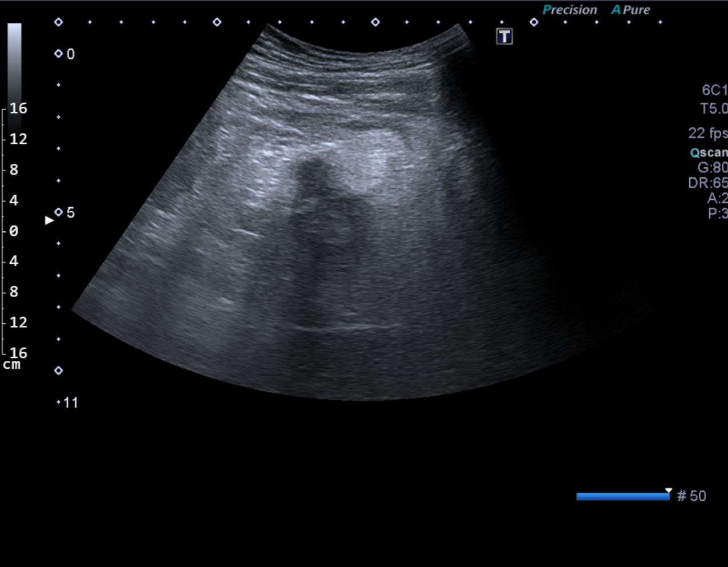Toggle the Precision imaging mode label

(569, 10)
